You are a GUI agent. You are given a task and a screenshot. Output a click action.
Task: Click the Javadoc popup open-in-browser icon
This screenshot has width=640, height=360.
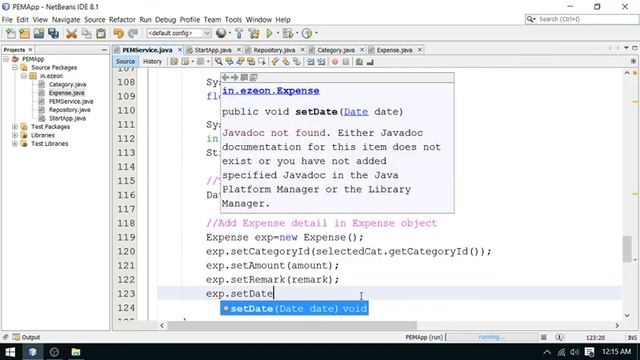coord(244,77)
